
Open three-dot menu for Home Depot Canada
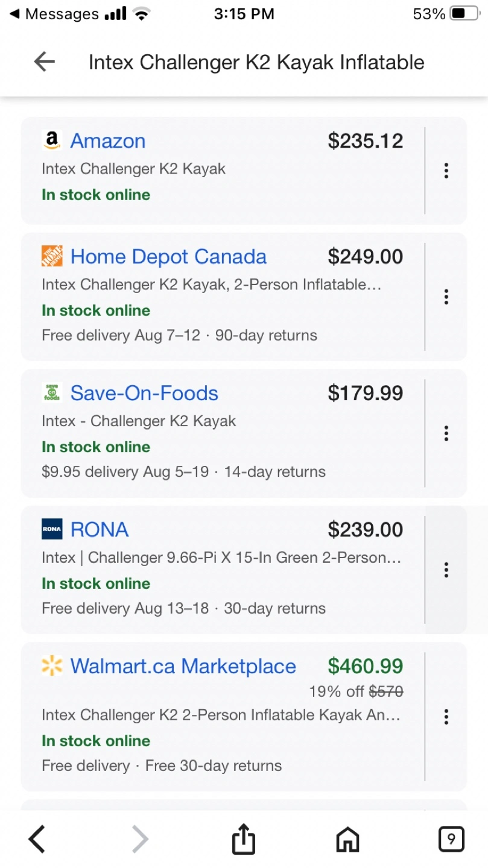point(446,297)
